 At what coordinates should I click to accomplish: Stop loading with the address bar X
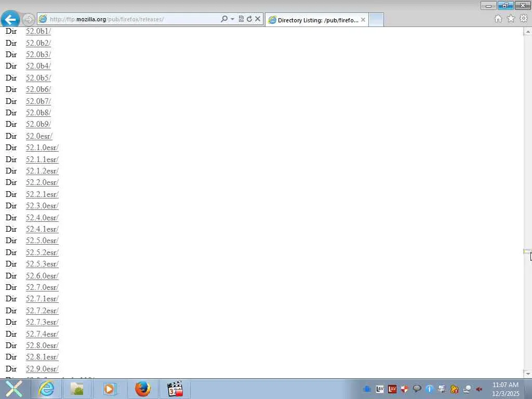pyautogui.click(x=258, y=19)
